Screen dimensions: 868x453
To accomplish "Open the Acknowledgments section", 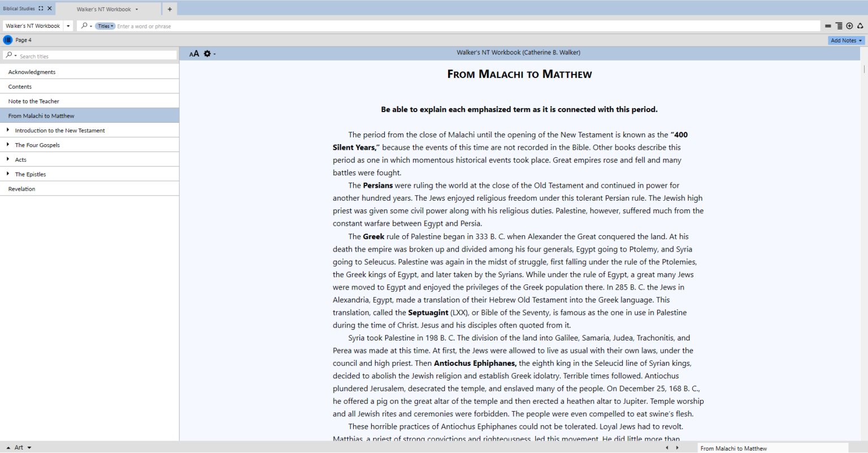I will click(x=32, y=72).
